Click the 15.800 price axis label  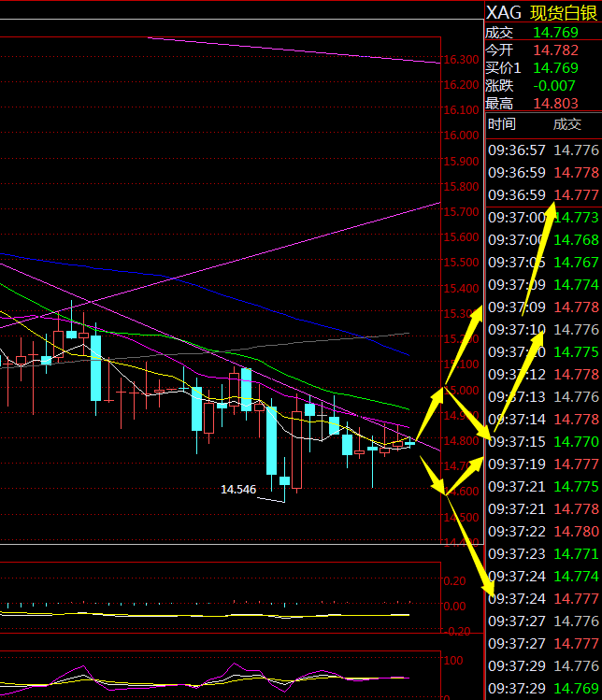click(x=461, y=187)
